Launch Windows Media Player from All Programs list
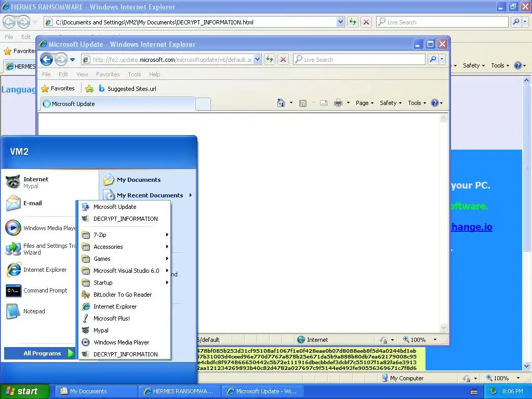Image resolution: width=532 pixels, height=399 pixels. coord(125,342)
